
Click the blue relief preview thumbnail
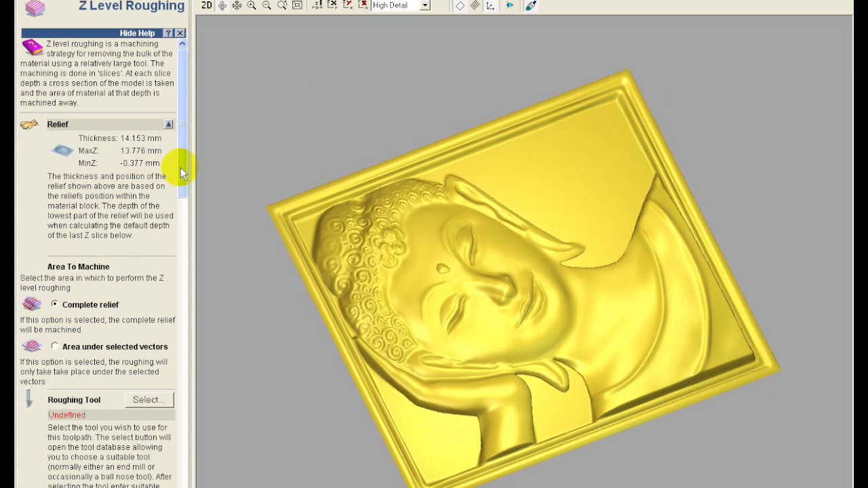click(x=62, y=150)
